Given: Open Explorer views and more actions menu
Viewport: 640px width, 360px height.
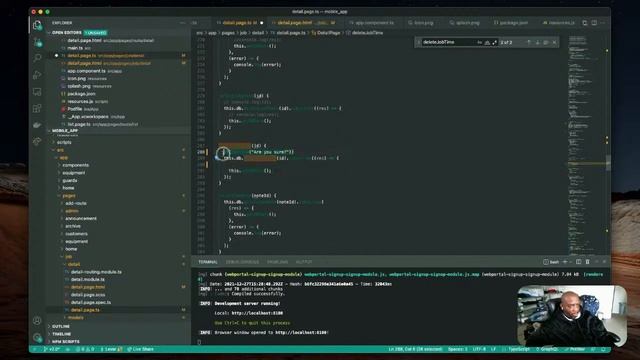Looking at the screenshot, I should [183, 23].
